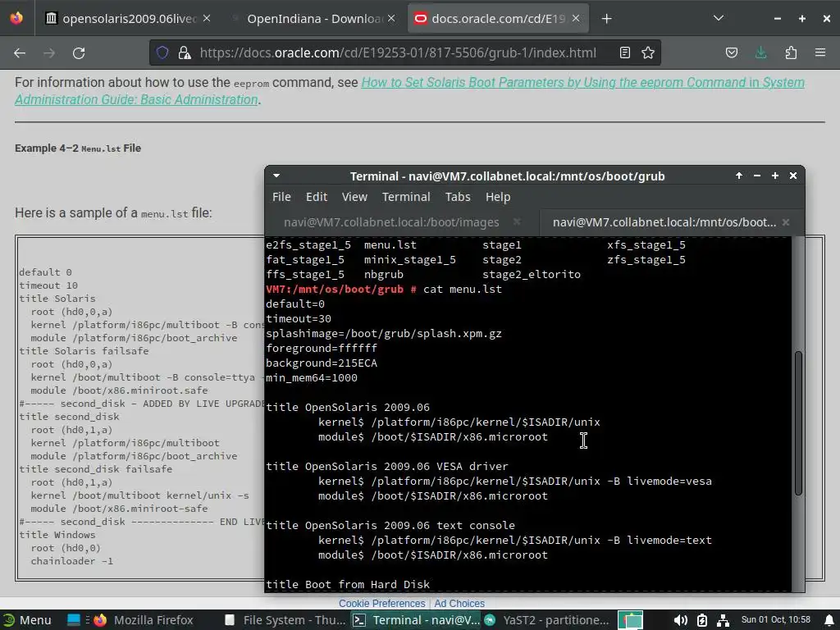Open the clock showing Sun 01 Oct

tap(776, 619)
